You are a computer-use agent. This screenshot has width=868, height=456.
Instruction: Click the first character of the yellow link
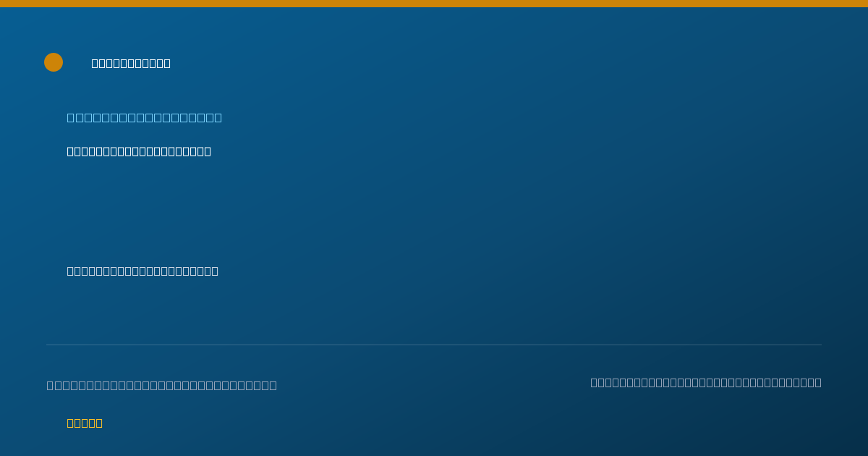pos(69,423)
